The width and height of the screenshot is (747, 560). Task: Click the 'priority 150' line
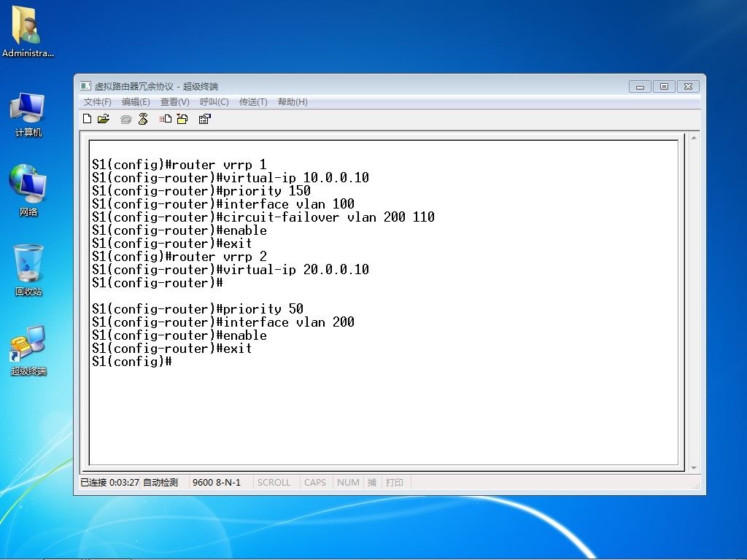(x=201, y=191)
